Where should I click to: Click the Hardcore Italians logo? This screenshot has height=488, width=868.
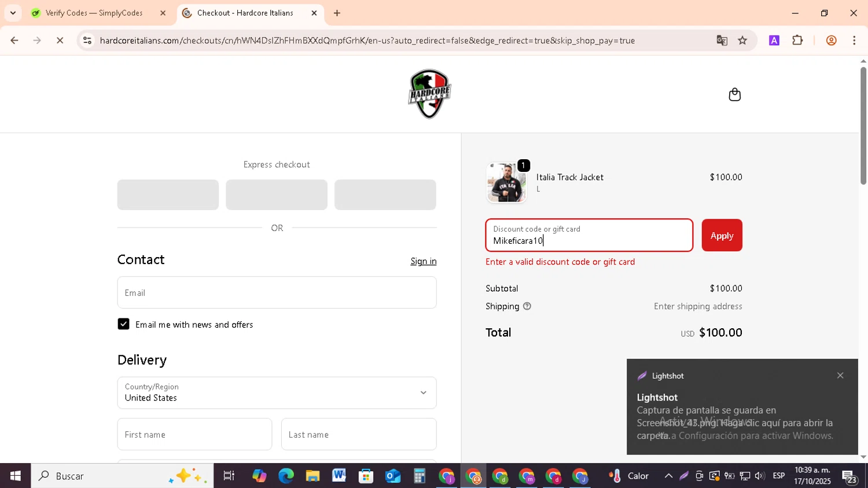tap(429, 94)
